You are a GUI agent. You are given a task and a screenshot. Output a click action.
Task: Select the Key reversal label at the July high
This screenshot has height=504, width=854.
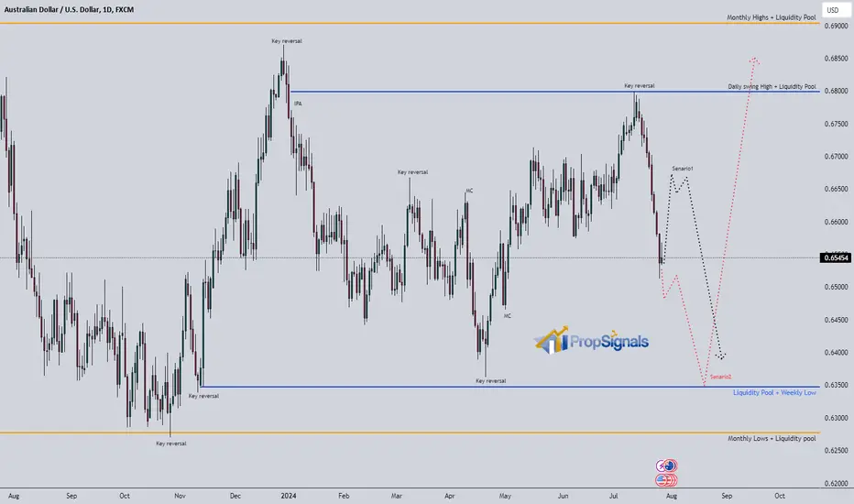640,85
